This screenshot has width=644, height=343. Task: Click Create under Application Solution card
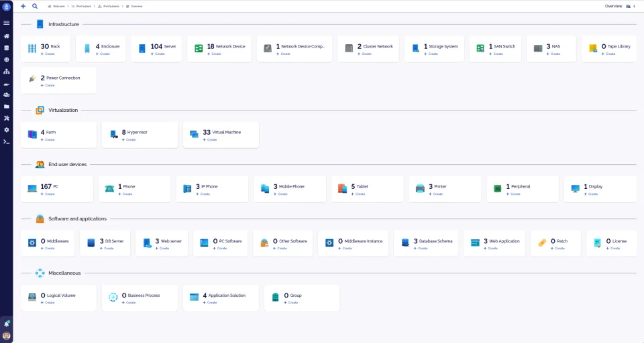tap(210, 302)
